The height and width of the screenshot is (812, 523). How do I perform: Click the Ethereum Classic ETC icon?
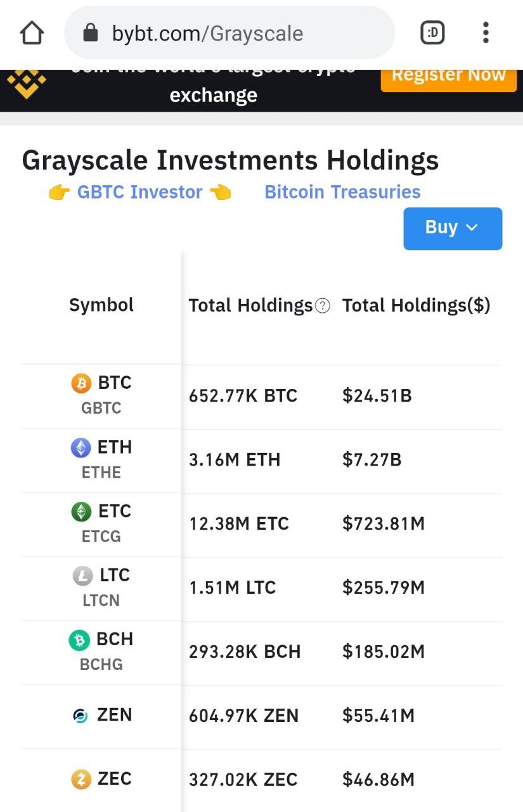[x=81, y=512]
